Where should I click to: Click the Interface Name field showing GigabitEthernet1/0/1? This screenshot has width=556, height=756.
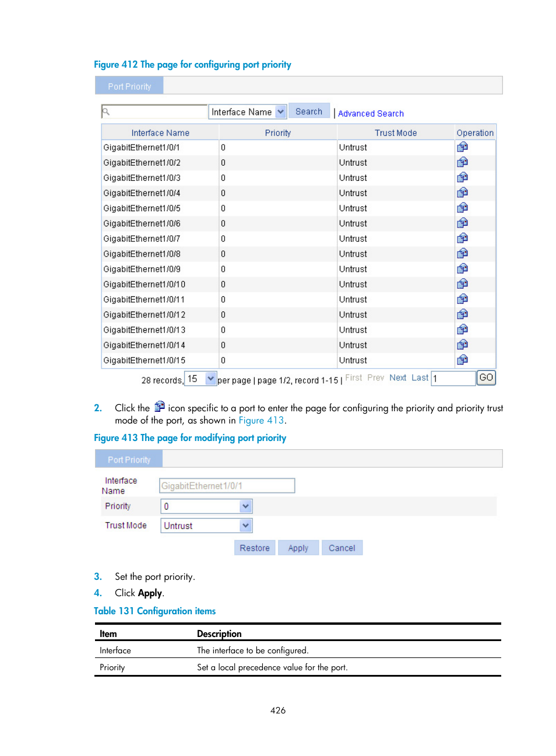227,485
